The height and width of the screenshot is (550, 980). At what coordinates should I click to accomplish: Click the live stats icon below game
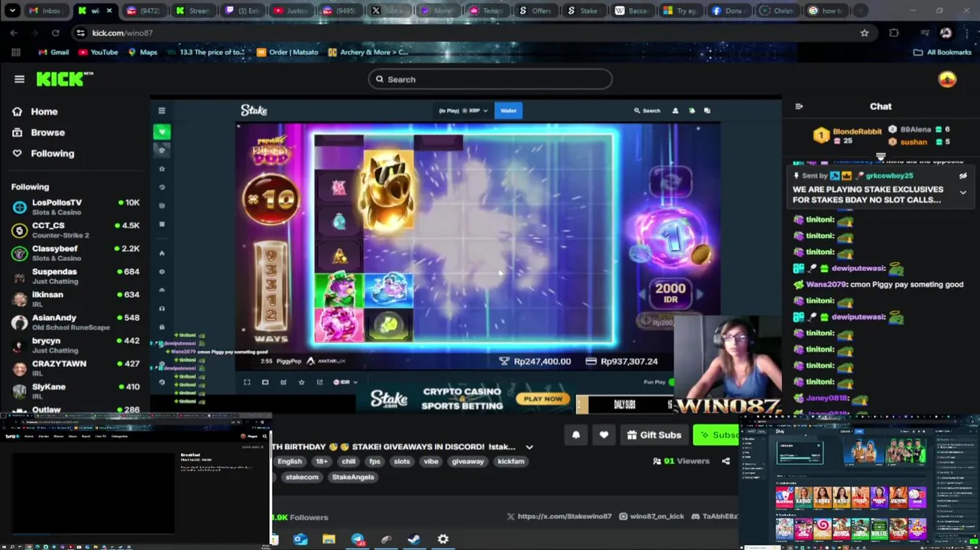[283, 382]
